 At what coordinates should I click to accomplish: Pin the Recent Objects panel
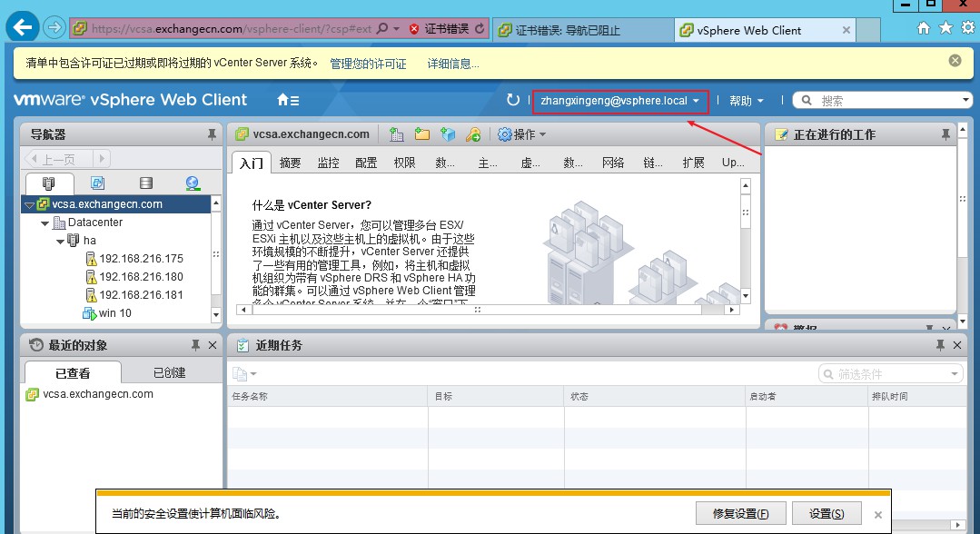195,345
